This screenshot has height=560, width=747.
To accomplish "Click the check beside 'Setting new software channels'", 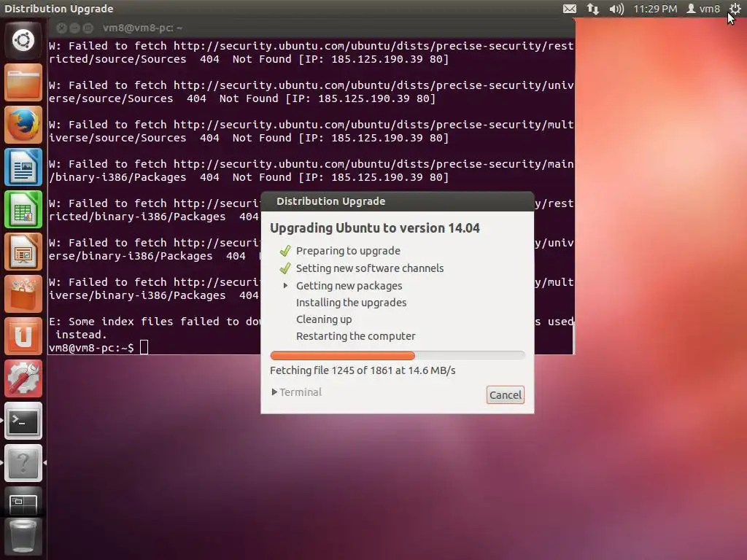I will 285,268.
